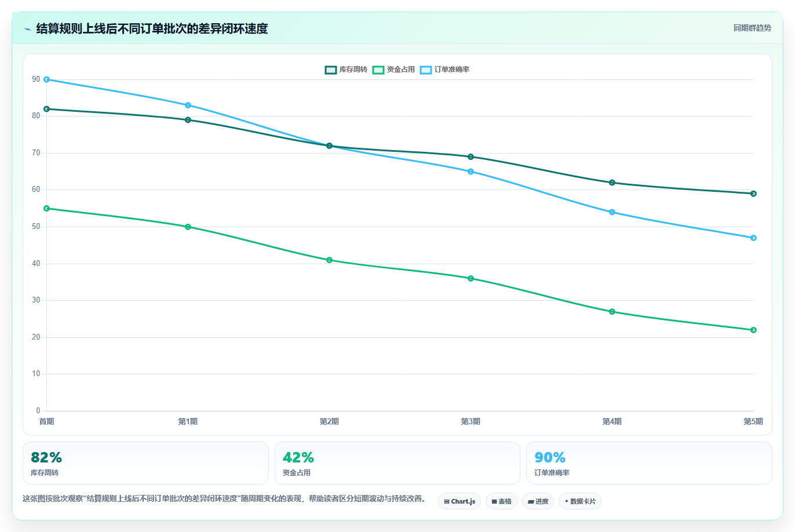Click the 同期群趋势 label in the header
The width and height of the screenshot is (795, 532).
[752, 28]
